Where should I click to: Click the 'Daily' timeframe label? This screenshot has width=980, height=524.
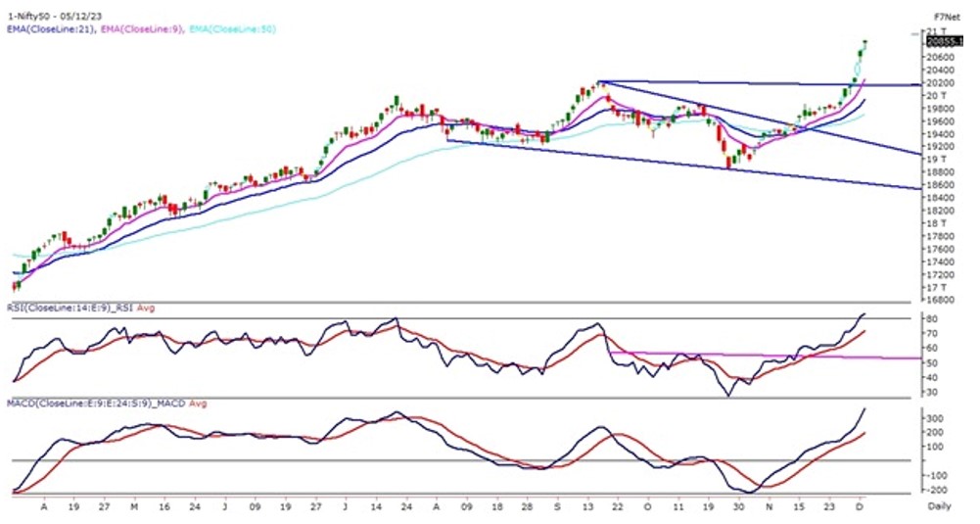point(939,505)
